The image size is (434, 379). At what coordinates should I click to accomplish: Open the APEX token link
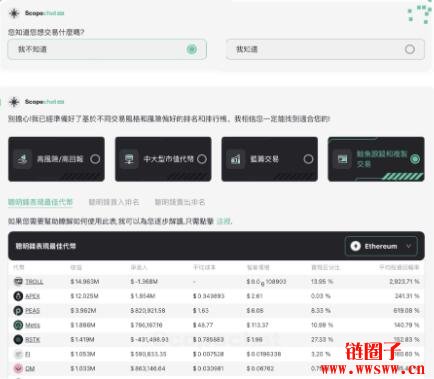click(33, 296)
